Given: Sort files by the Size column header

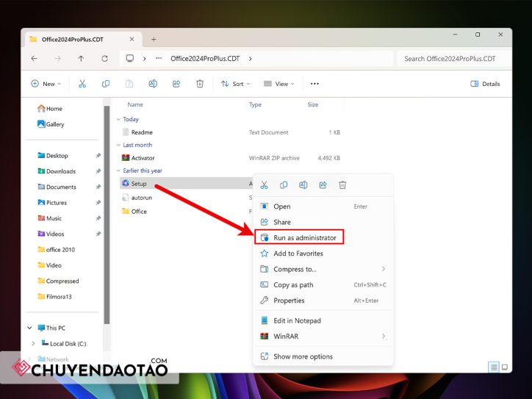Looking at the screenshot, I should pyautogui.click(x=313, y=104).
